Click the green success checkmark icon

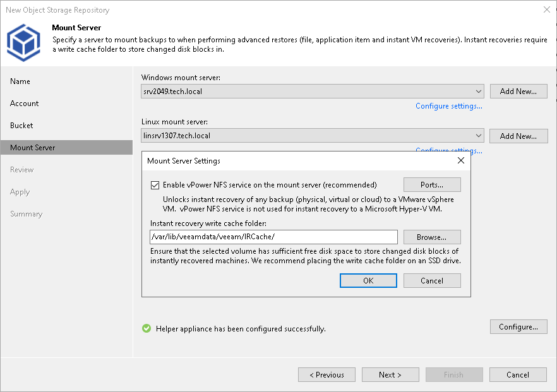pos(147,328)
